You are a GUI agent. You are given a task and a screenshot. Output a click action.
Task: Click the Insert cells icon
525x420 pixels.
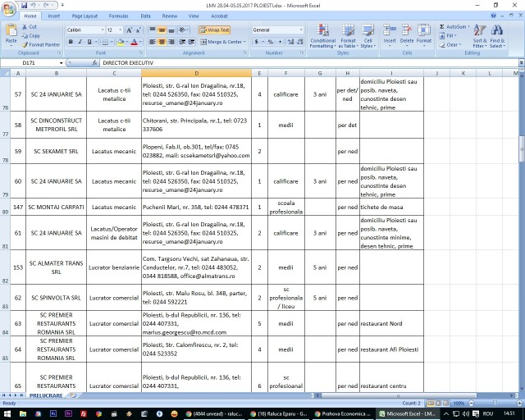click(390, 30)
